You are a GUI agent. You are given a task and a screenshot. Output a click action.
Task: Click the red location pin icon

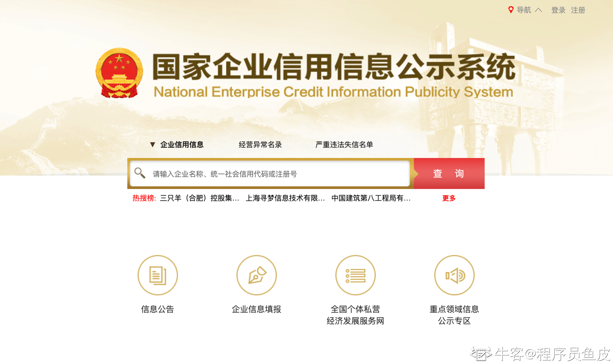[511, 10]
